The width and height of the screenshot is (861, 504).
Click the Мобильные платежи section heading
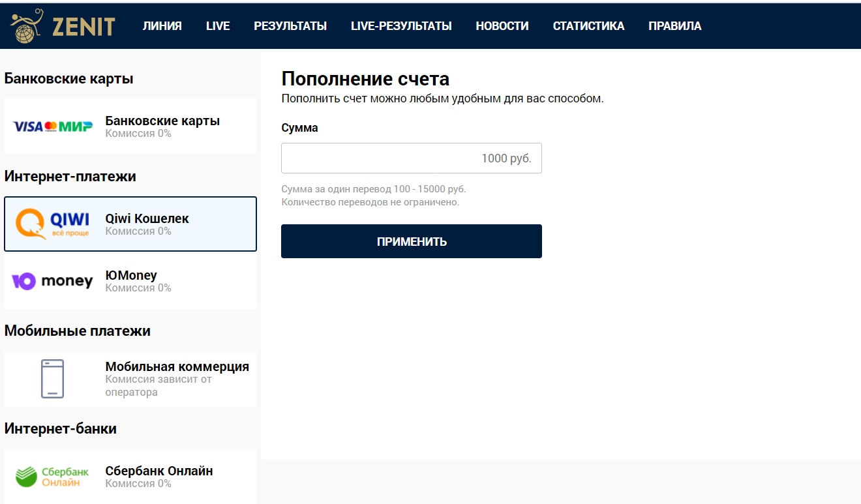78,331
